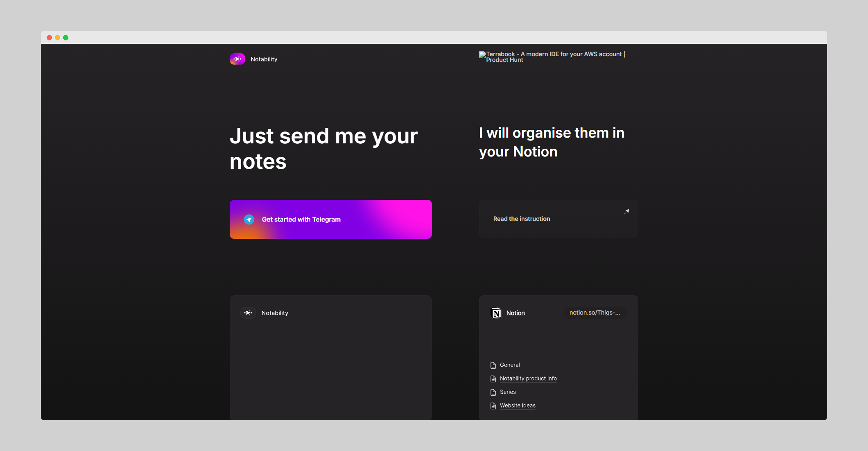Select the Notion label text
This screenshot has height=451, width=868.
515,313
